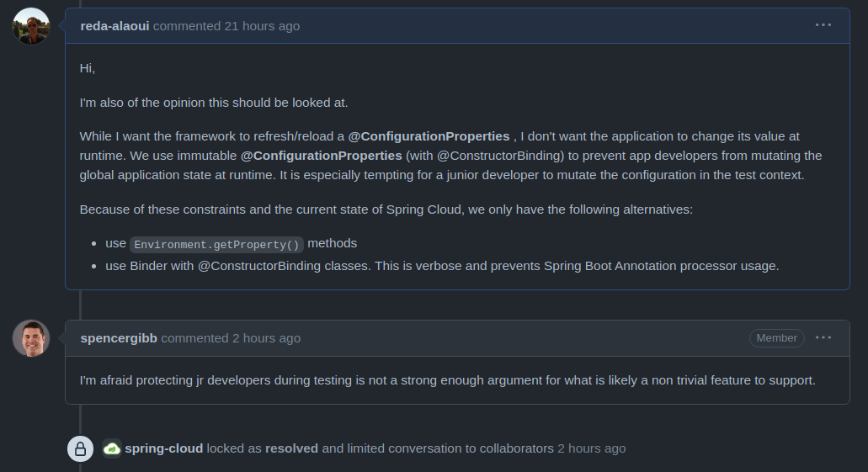
Task: Click first @ConfigurationProperties mention
Action: point(429,136)
